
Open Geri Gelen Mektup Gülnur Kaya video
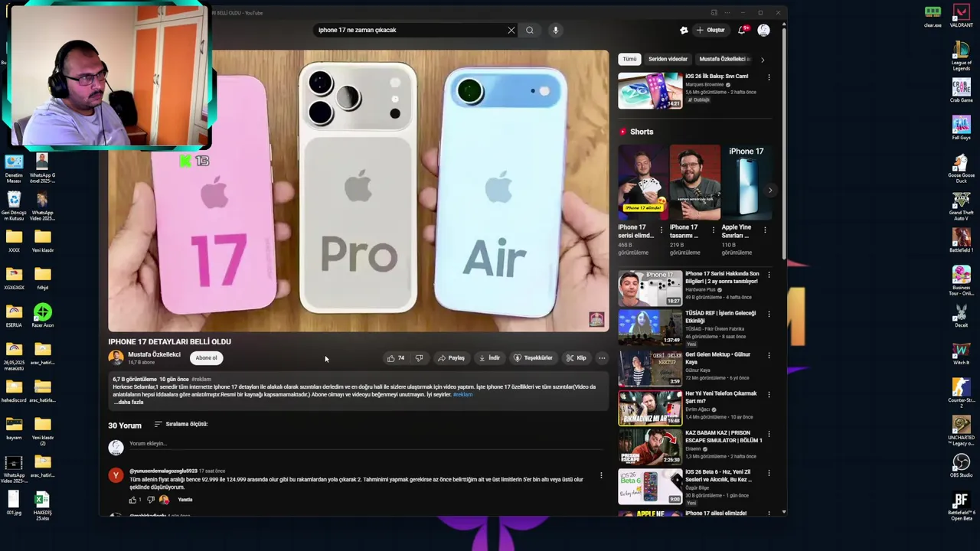[x=650, y=368]
